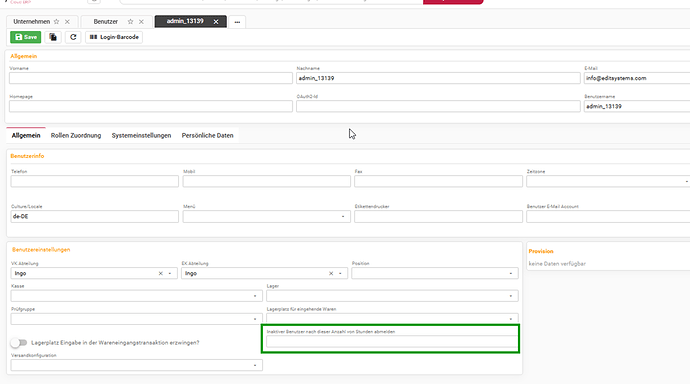This screenshot has width=690, height=384.
Task: Open the Allgemein sub-tab
Action: click(x=26, y=135)
